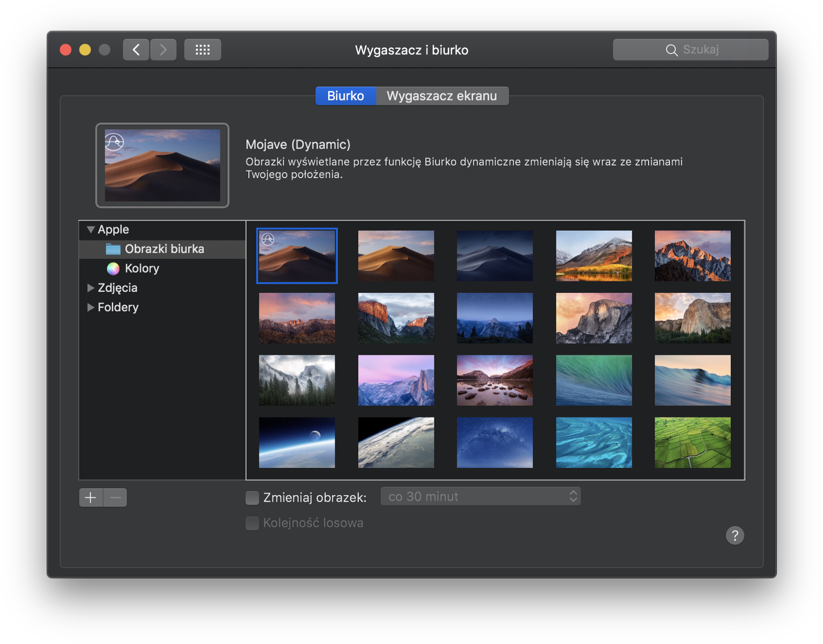This screenshot has height=644, width=823.
Task: Click the help question mark button
Action: tap(734, 535)
